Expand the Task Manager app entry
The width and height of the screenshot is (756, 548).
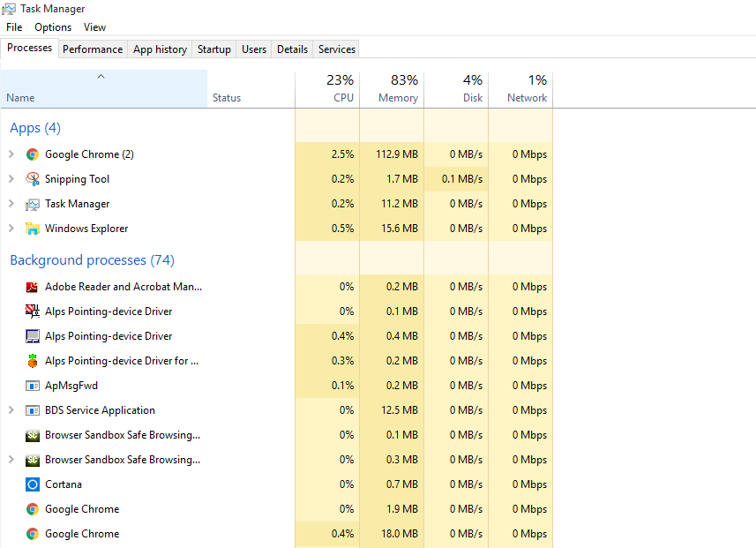tap(11, 203)
